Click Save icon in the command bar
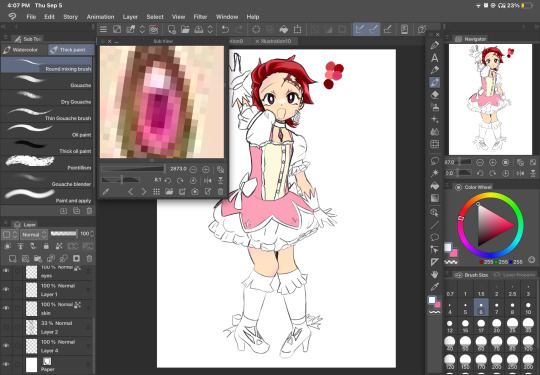540x375 pixels. 199,30
